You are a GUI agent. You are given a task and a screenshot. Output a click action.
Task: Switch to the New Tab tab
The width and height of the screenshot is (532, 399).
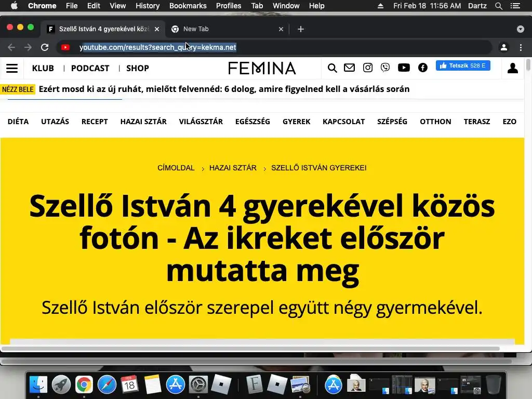228,29
